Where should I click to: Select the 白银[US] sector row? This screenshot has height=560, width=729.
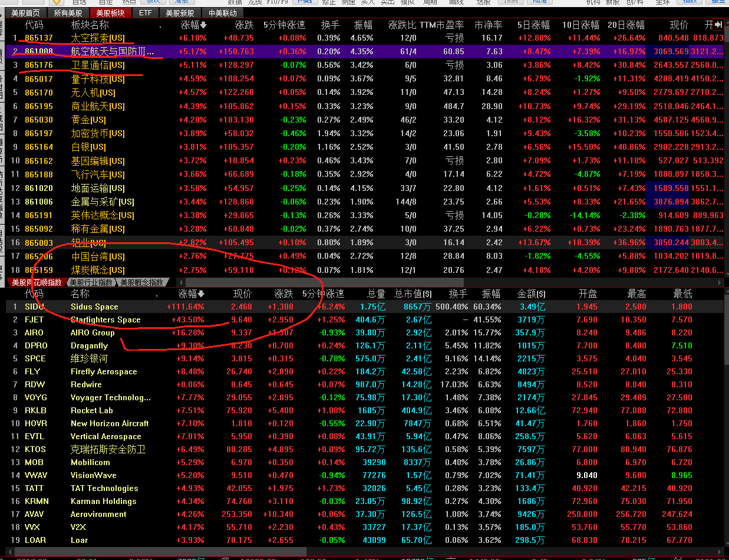click(364, 147)
